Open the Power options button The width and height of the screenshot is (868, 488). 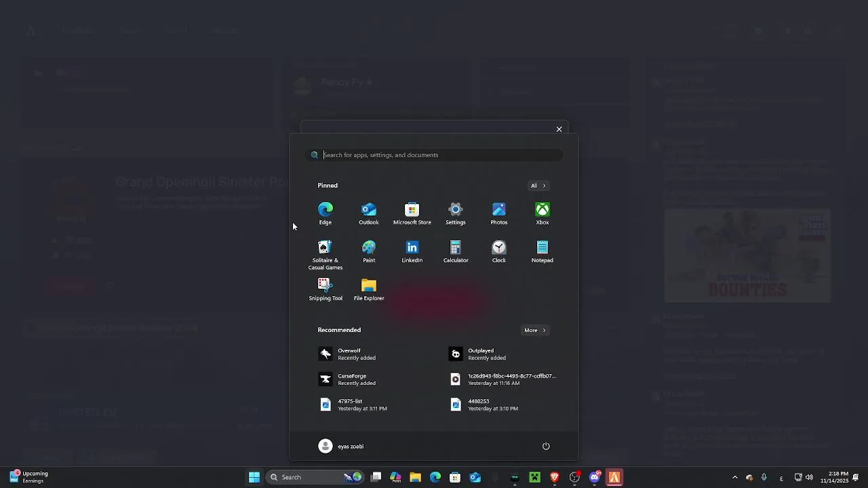tap(546, 446)
